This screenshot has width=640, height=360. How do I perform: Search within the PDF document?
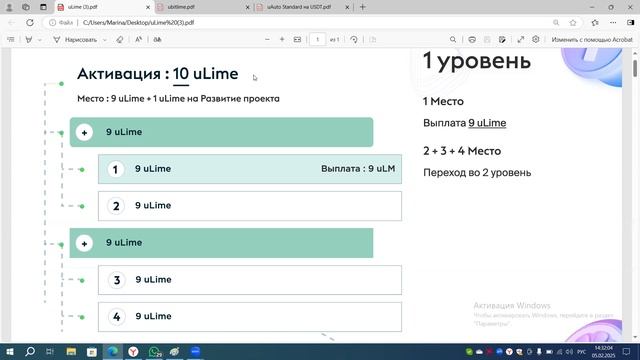coord(453,40)
